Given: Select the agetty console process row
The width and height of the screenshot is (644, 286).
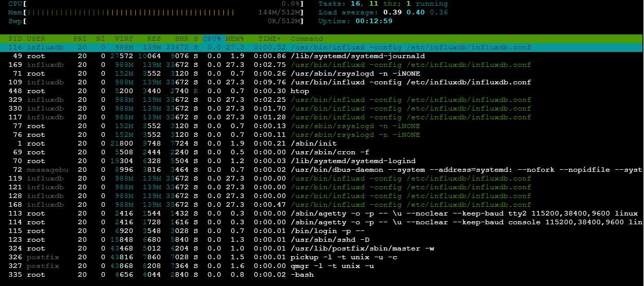Looking at the screenshot, I should 321,222.
